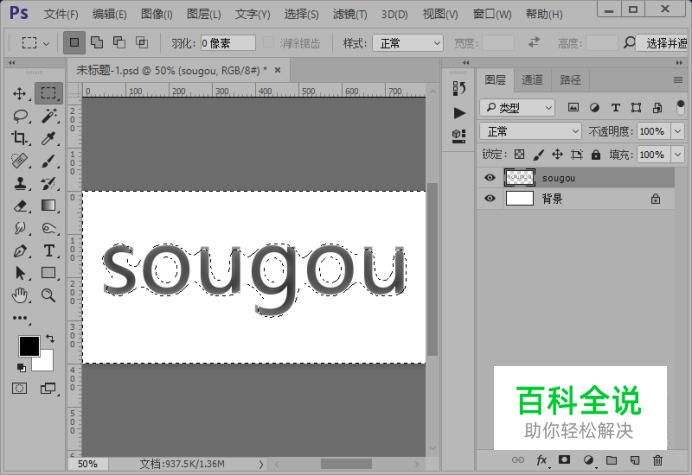Expand the status bar info arrow

[x=261, y=464]
